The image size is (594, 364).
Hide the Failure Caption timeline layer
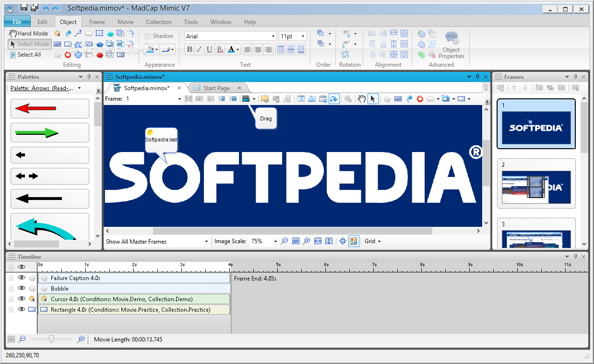[x=21, y=278]
